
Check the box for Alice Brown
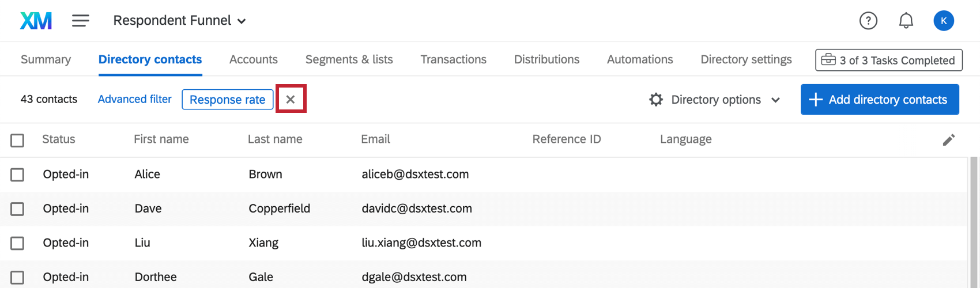point(17,175)
